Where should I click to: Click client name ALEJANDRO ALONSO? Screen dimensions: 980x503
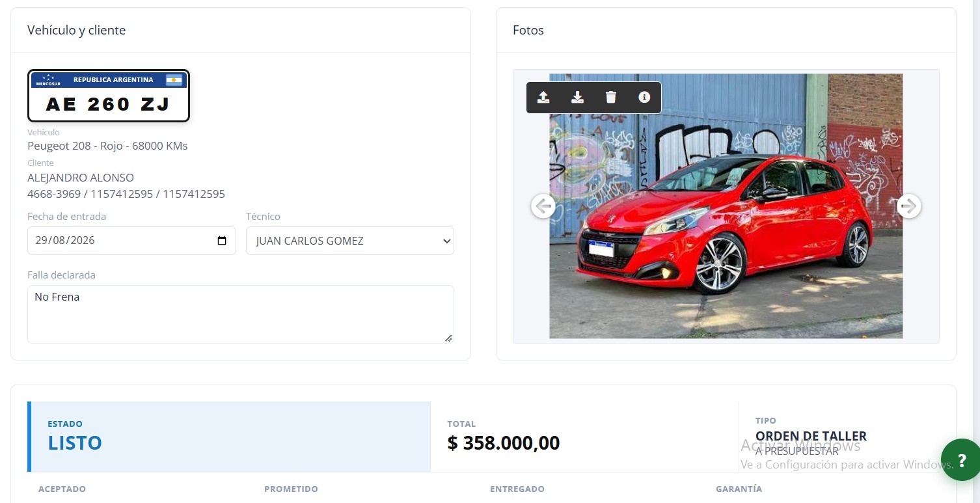click(81, 178)
